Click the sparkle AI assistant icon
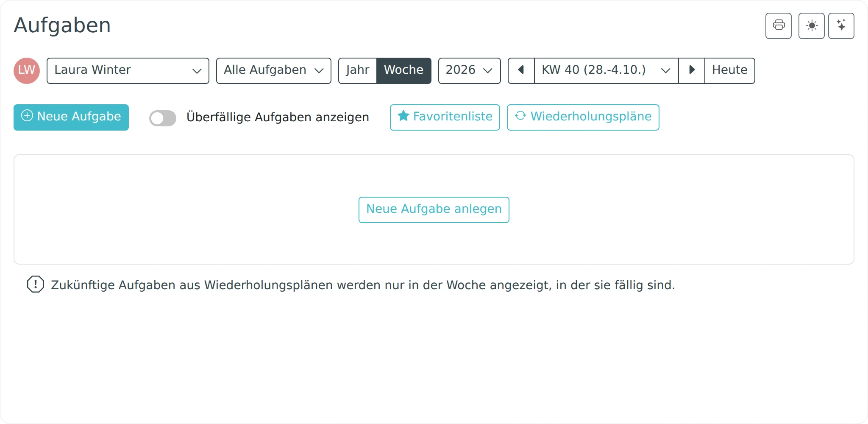Viewport: 868px width, 424px height. click(841, 26)
